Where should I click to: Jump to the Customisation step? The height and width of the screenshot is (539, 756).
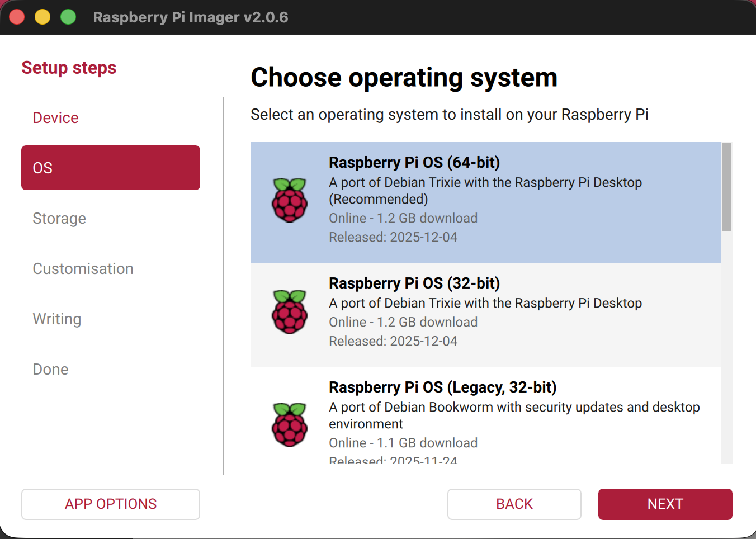[x=83, y=269]
